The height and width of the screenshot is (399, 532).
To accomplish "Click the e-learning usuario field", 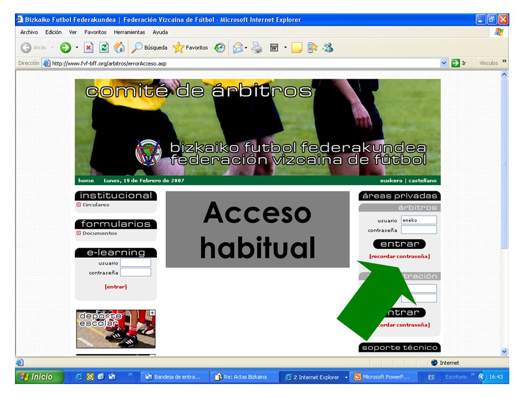I will tap(135, 263).
